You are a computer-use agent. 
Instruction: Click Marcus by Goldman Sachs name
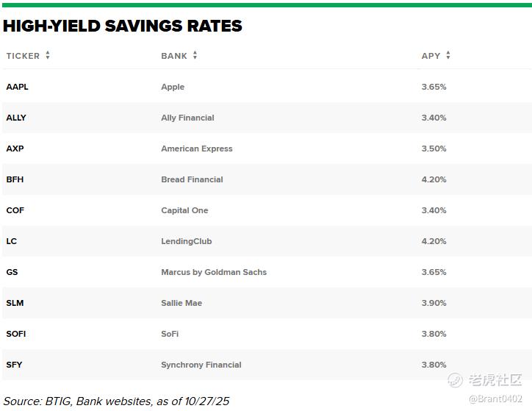pyautogui.click(x=214, y=272)
